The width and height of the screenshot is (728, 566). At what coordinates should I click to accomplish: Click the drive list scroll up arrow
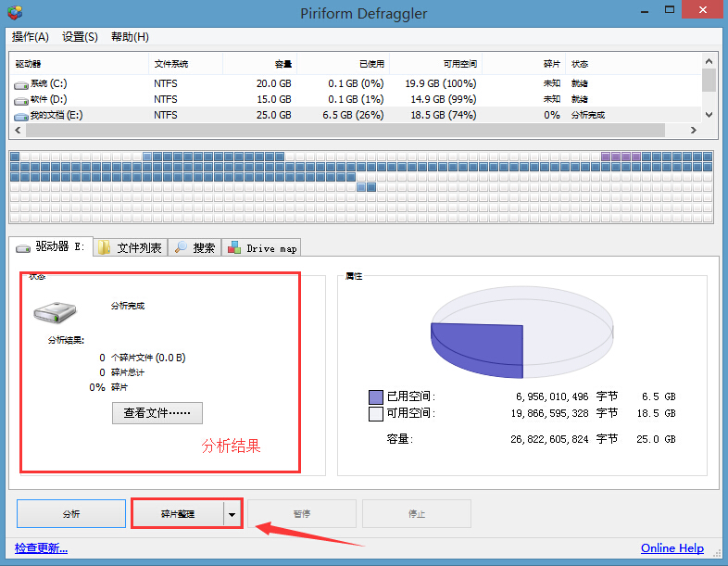(x=709, y=61)
